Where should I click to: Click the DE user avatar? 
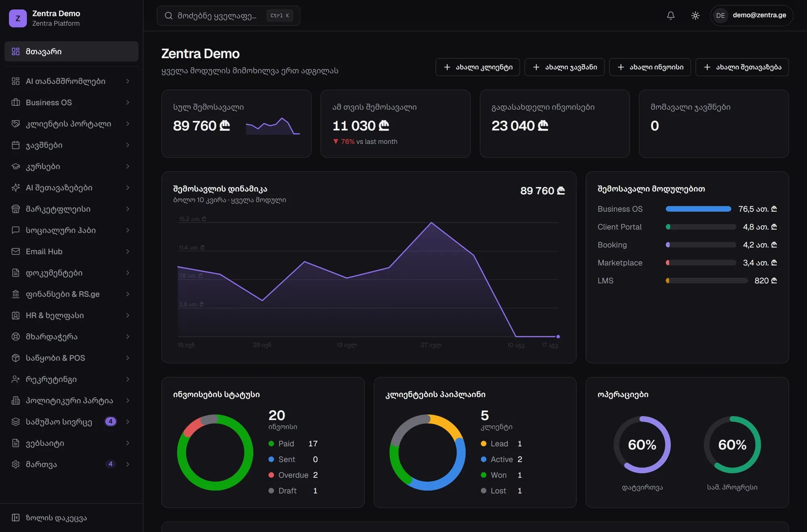721,15
